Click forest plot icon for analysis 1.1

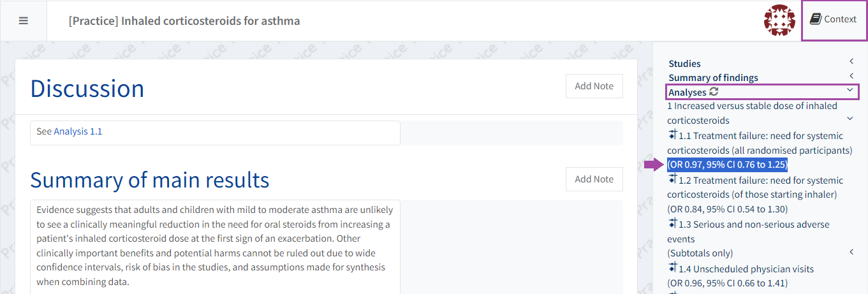click(672, 135)
